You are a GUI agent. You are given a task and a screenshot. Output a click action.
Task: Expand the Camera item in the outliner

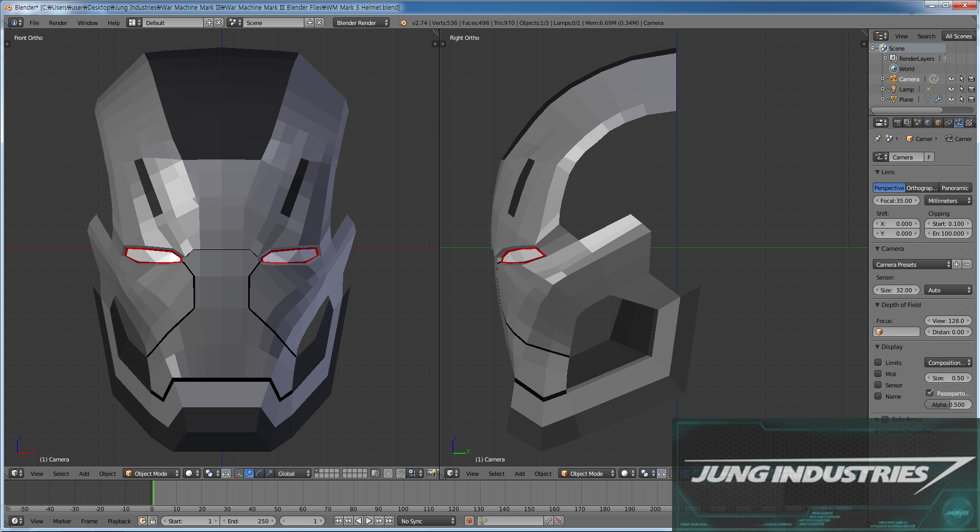point(882,79)
